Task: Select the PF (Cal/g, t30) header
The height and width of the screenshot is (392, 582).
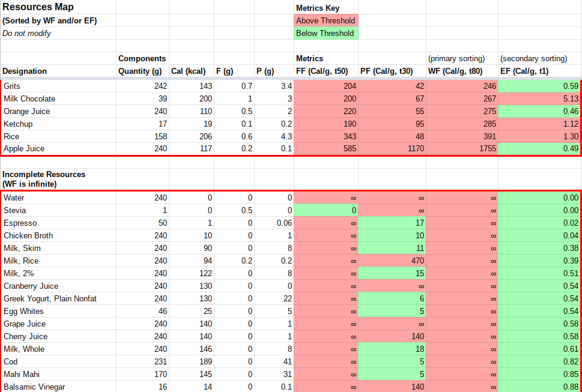Action: point(386,71)
